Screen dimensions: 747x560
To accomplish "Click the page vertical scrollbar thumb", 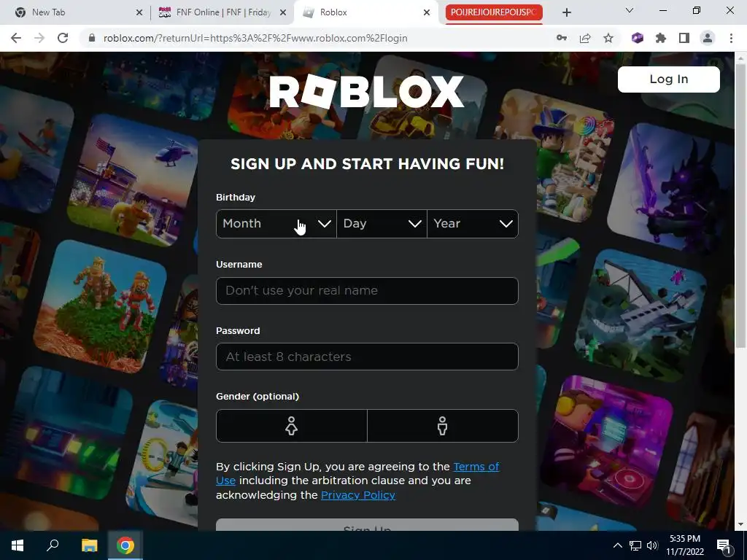I will click(x=740, y=205).
